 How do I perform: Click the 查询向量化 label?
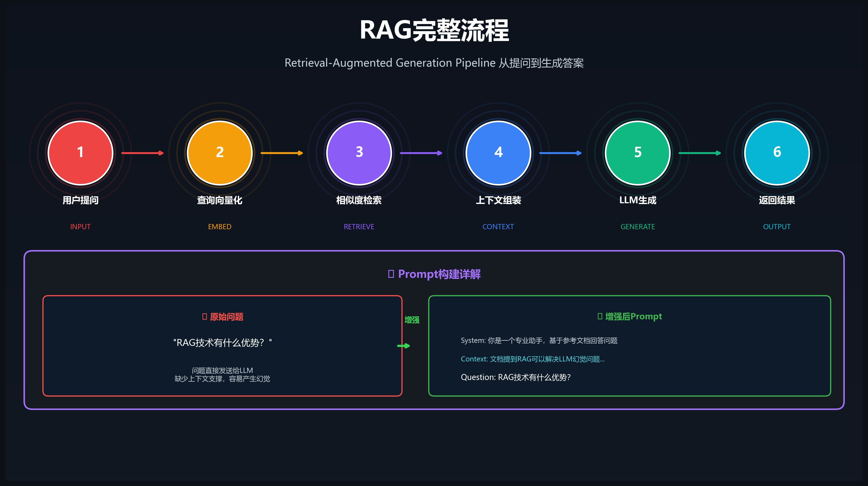click(x=220, y=200)
